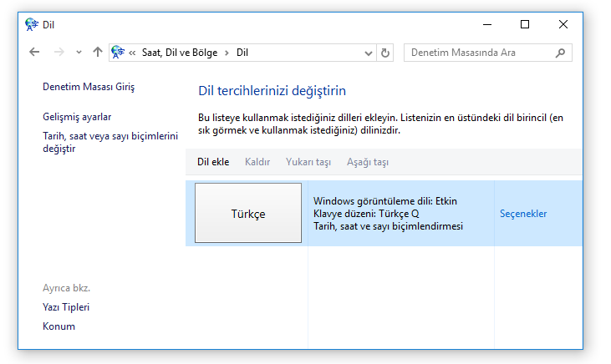The height and width of the screenshot is (364, 611).
Task: Click 'Windows görüntüleme dili: Etkin' text
Action: 385,201
